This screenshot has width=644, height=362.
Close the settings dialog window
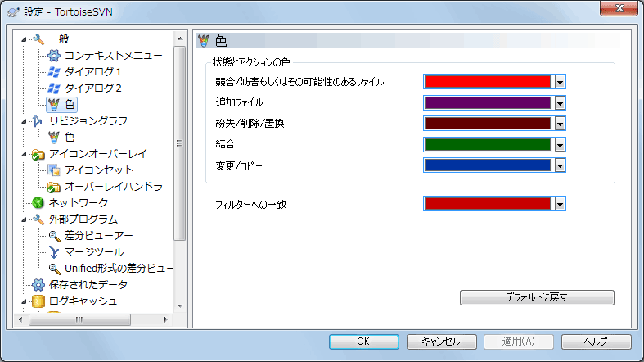(619, 8)
